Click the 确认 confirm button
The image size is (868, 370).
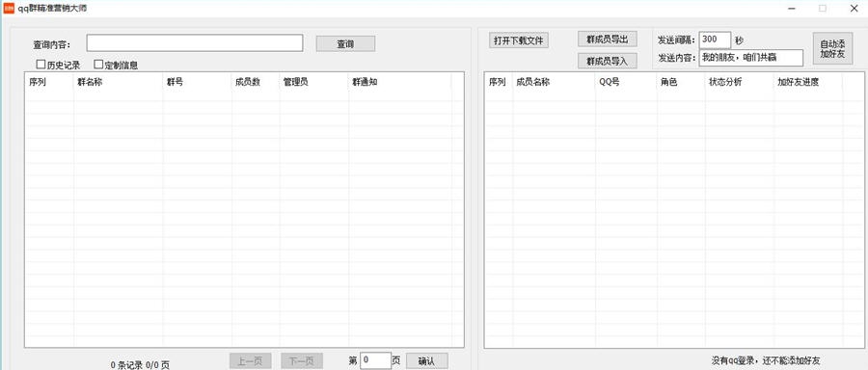click(x=427, y=361)
